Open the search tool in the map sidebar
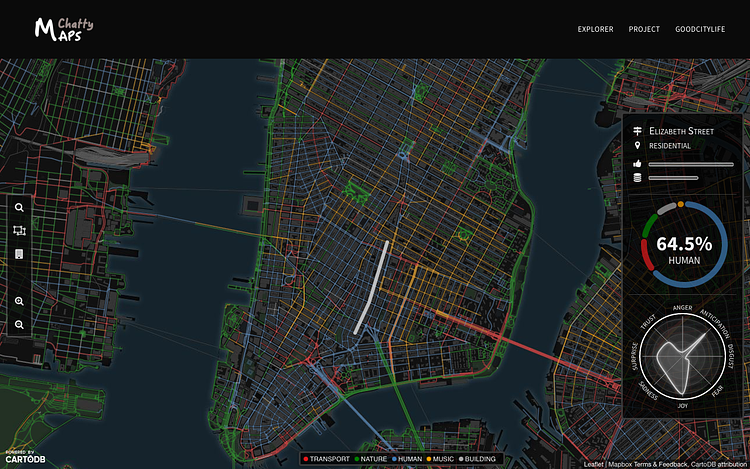750x469 pixels. tap(19, 207)
